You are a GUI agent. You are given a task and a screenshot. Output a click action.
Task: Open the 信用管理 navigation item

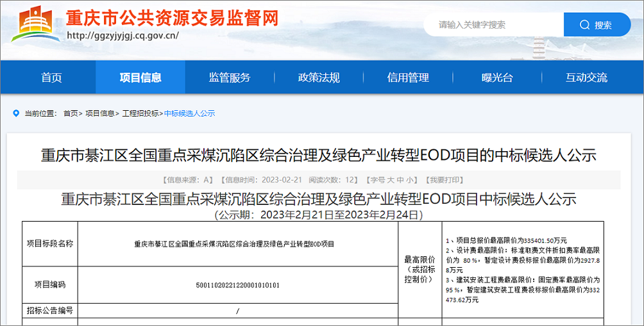point(408,77)
